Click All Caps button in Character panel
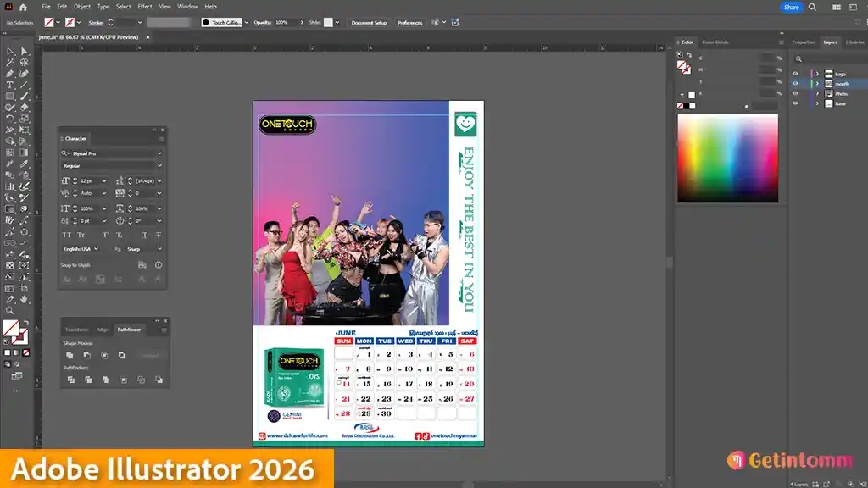The height and width of the screenshot is (488, 868). point(67,236)
